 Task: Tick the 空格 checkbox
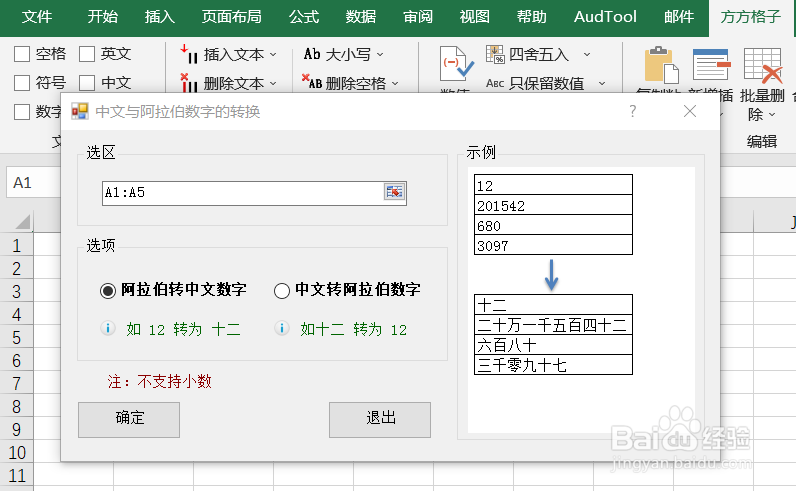point(22,54)
